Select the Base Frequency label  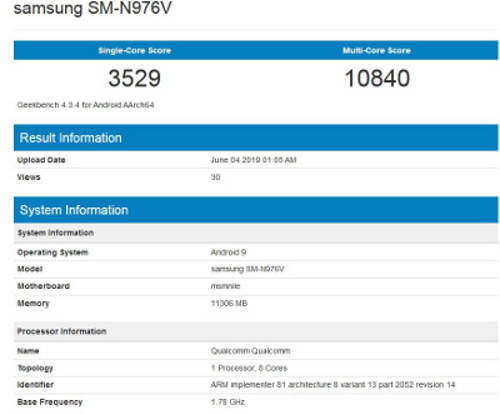50,402
